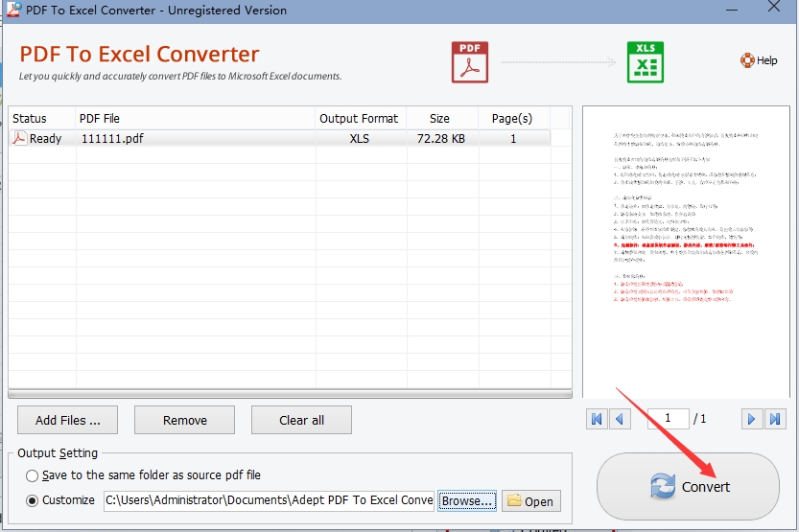Sort by Output Format column header
This screenshot has height=532, width=799.
click(x=361, y=118)
